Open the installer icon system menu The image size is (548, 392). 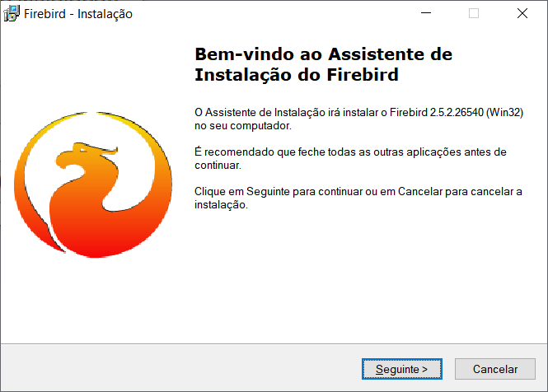tap(12, 14)
